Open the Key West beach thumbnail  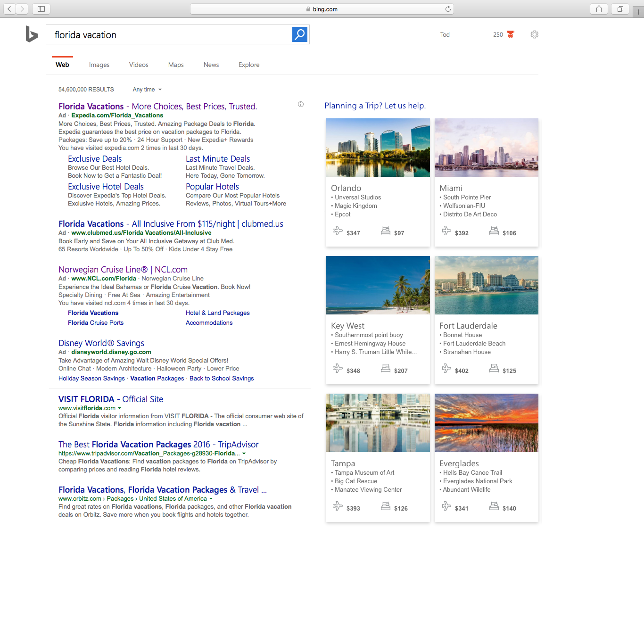pyautogui.click(x=378, y=285)
